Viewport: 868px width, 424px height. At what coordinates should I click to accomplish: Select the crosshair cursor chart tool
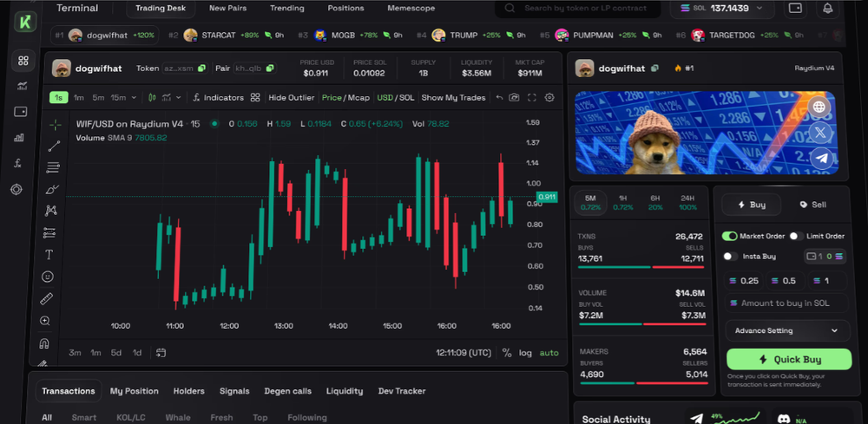point(56,125)
